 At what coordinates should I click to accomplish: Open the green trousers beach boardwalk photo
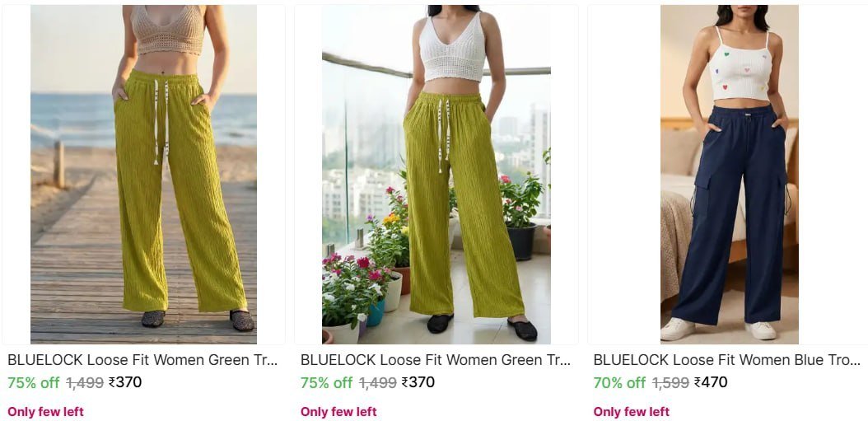143,175
